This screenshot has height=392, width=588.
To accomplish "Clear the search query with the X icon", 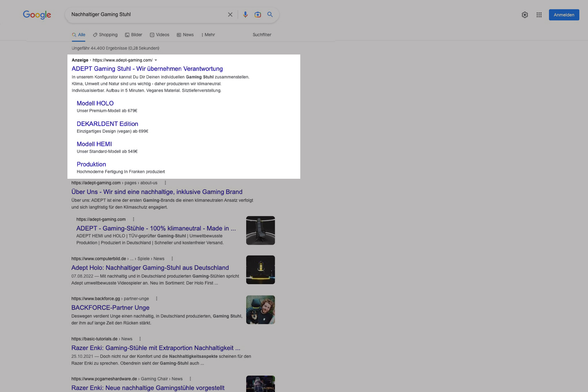I will pos(230,15).
